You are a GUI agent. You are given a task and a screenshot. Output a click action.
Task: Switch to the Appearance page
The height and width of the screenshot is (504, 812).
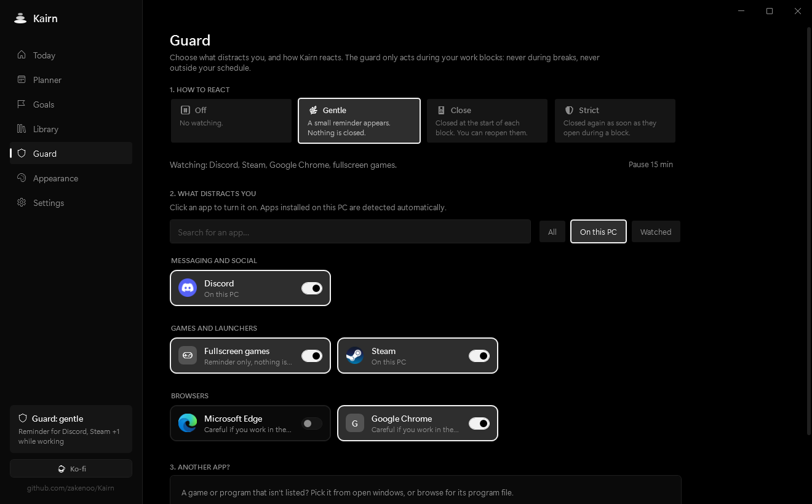pyautogui.click(x=71, y=178)
